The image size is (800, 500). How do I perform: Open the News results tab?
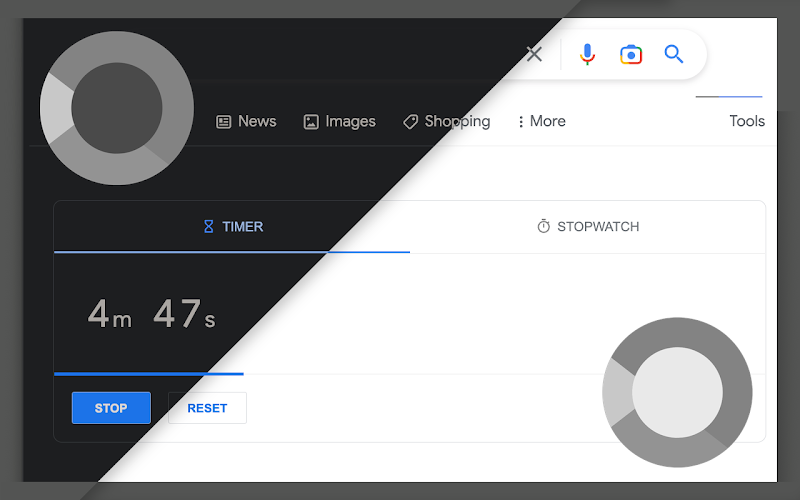coord(246,121)
